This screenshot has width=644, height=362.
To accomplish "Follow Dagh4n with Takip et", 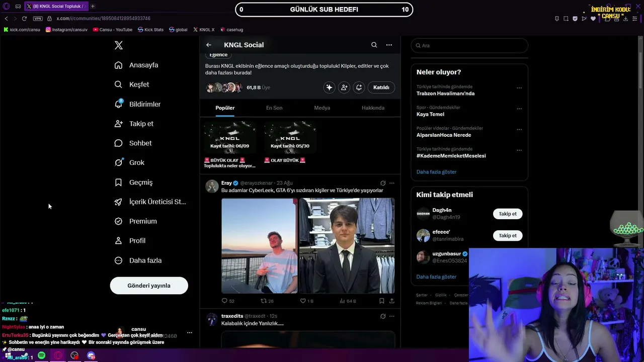I will [x=508, y=214].
